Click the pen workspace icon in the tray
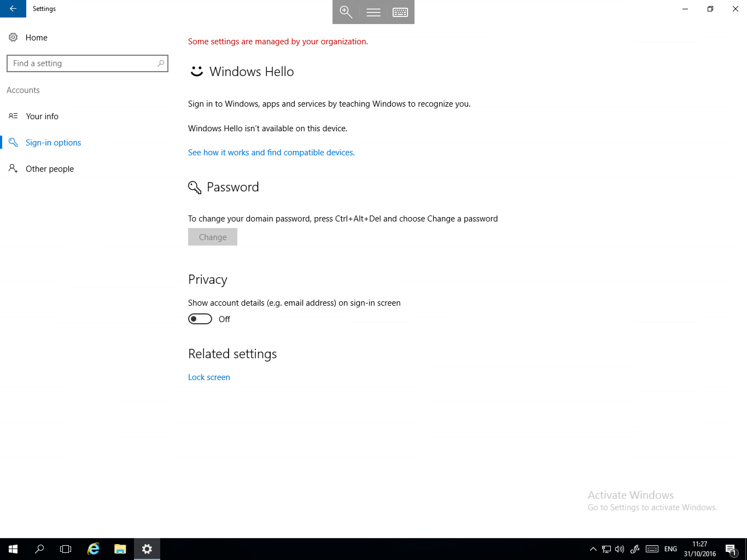 [635, 549]
